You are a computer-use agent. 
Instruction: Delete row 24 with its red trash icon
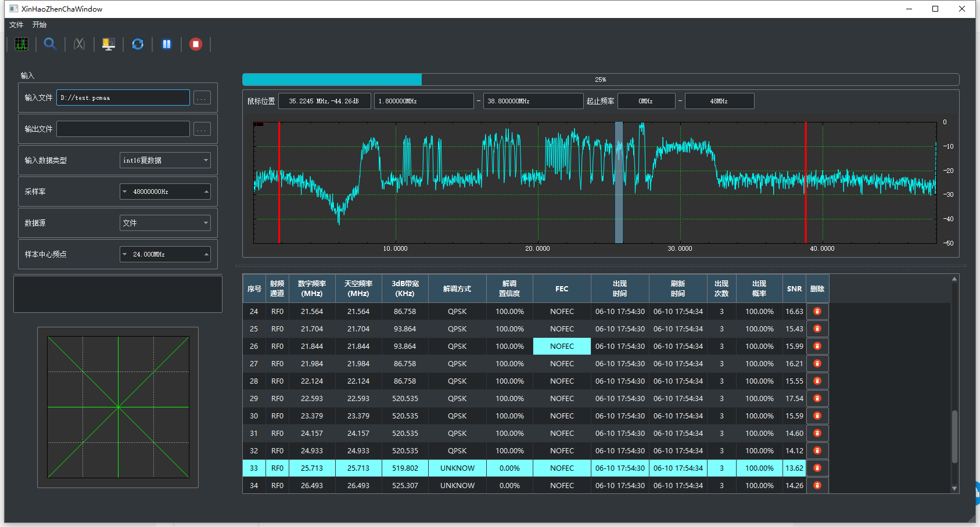[817, 312]
